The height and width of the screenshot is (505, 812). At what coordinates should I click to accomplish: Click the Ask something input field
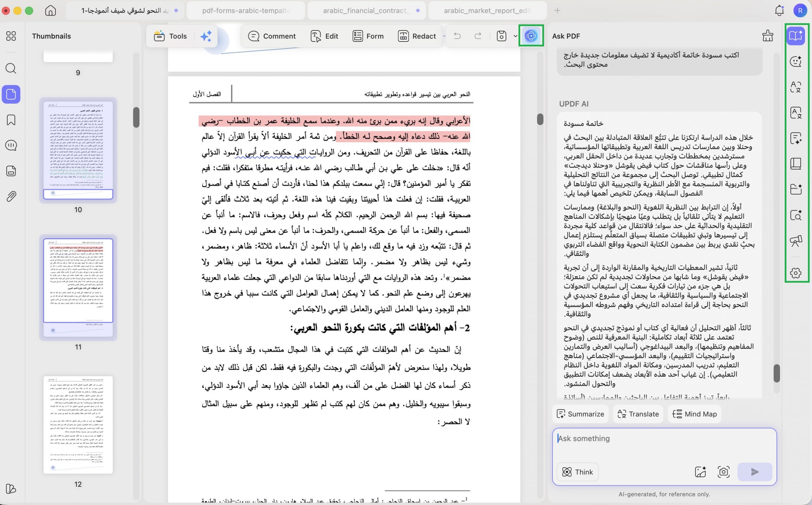(664, 445)
